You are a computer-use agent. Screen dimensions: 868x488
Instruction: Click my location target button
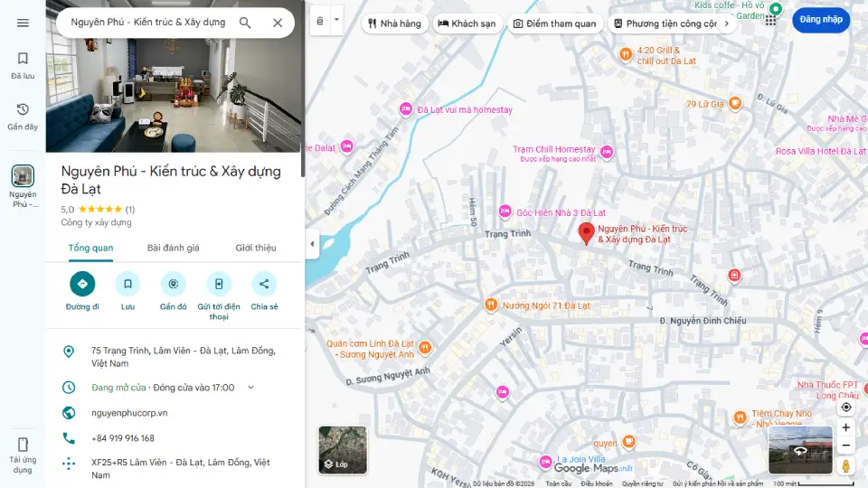(846, 408)
